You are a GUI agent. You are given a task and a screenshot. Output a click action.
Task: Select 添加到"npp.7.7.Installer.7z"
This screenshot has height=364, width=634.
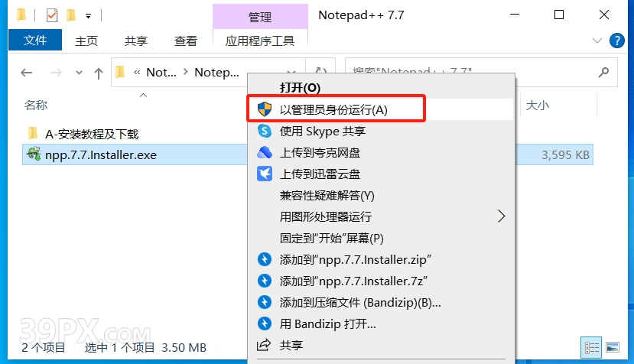click(353, 281)
